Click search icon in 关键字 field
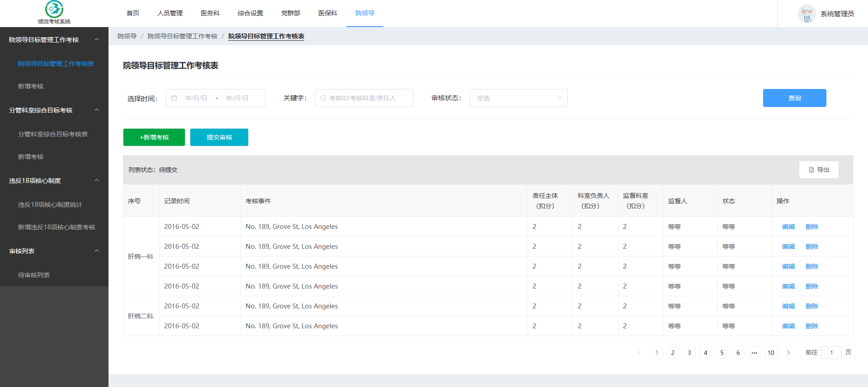868x387 pixels. 323,98
